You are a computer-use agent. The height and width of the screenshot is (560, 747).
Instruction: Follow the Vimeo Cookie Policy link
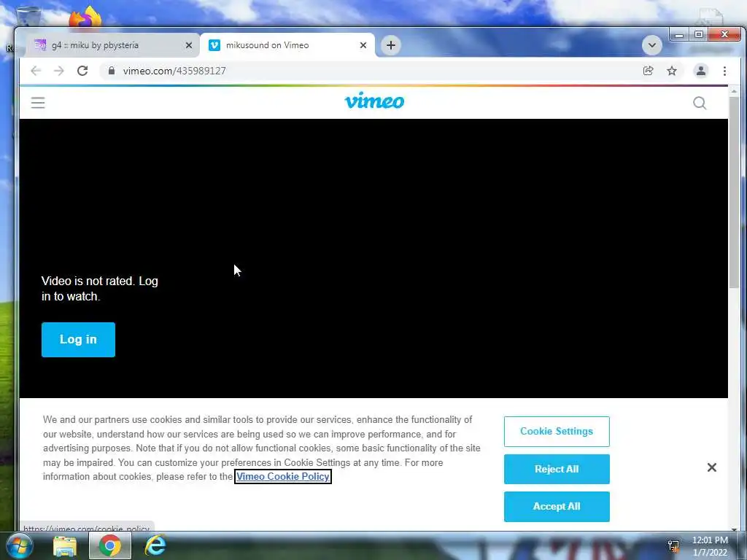click(282, 477)
